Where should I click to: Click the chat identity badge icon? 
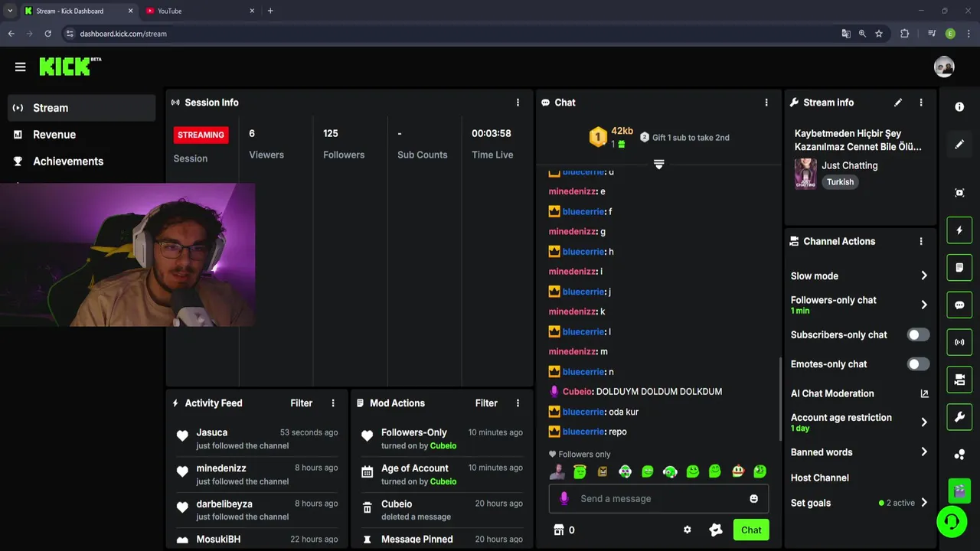[x=716, y=530]
